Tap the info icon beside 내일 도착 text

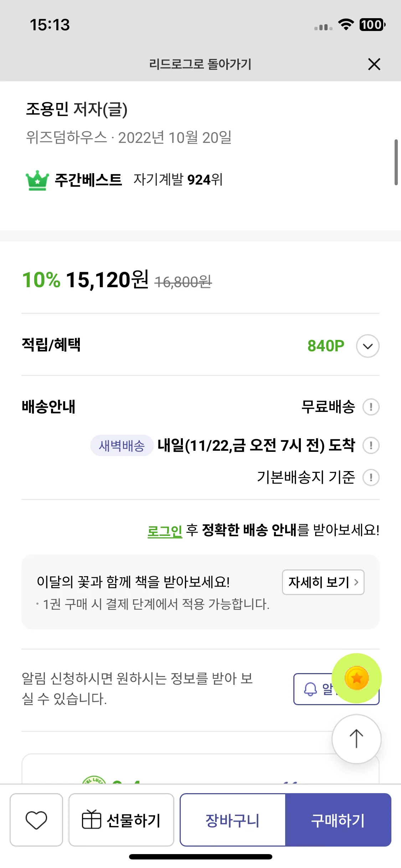(371, 445)
